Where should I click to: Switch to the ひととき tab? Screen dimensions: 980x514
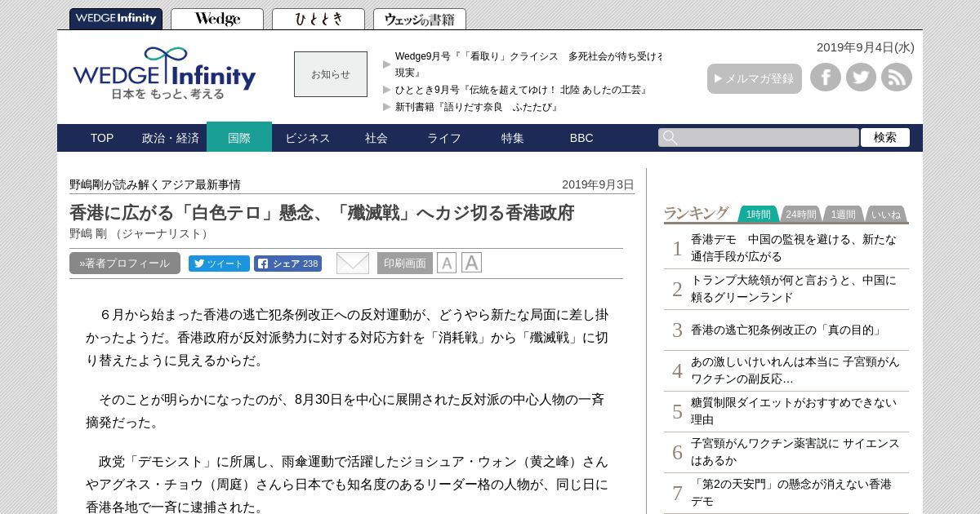coord(318,19)
